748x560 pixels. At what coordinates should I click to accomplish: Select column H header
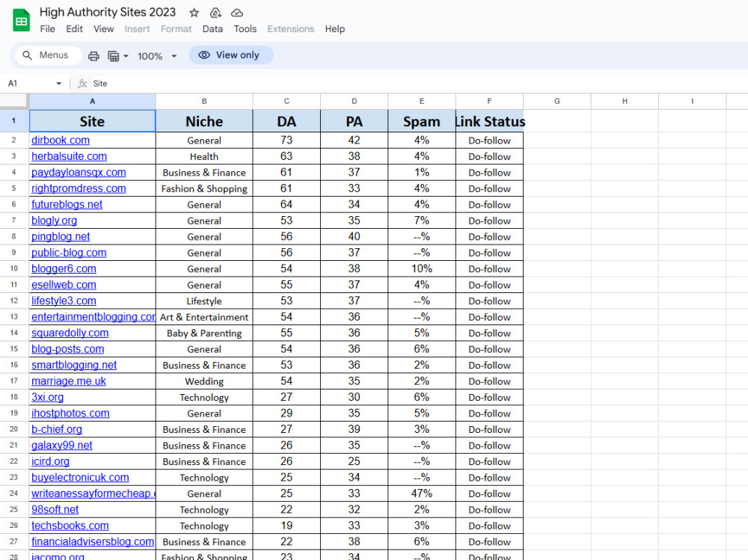point(625,101)
